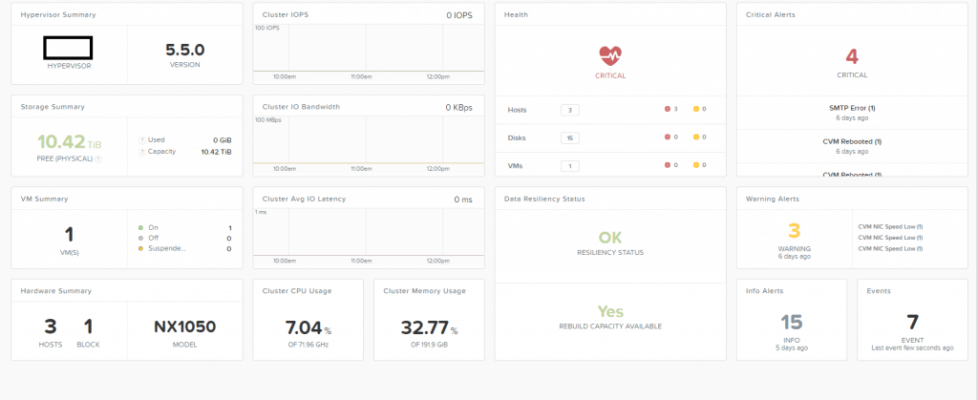
Task: Click gray dot beside Off in VM Summary
Action: point(141,238)
